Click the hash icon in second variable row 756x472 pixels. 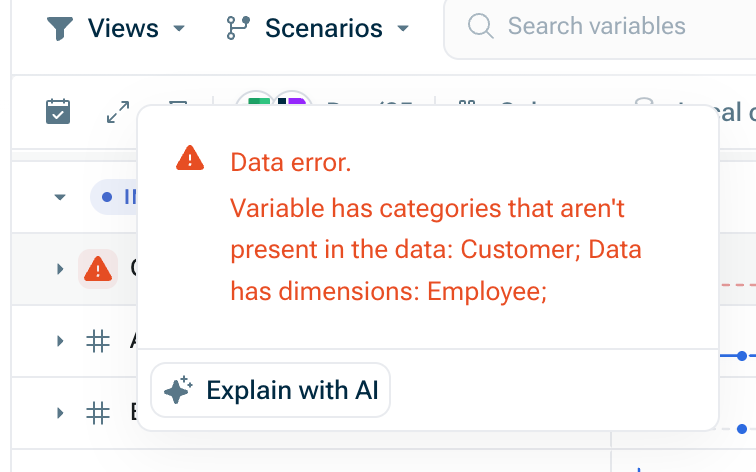click(x=98, y=341)
